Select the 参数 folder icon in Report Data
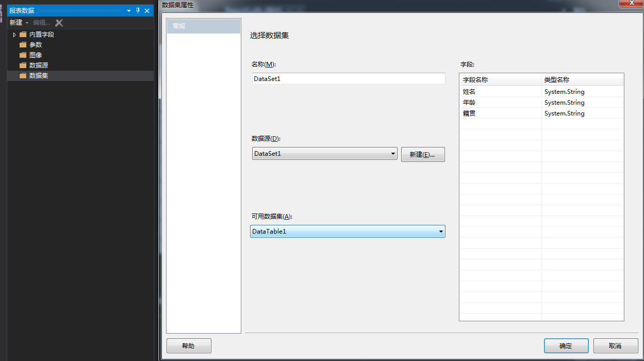This screenshot has width=644, height=361. (x=23, y=44)
